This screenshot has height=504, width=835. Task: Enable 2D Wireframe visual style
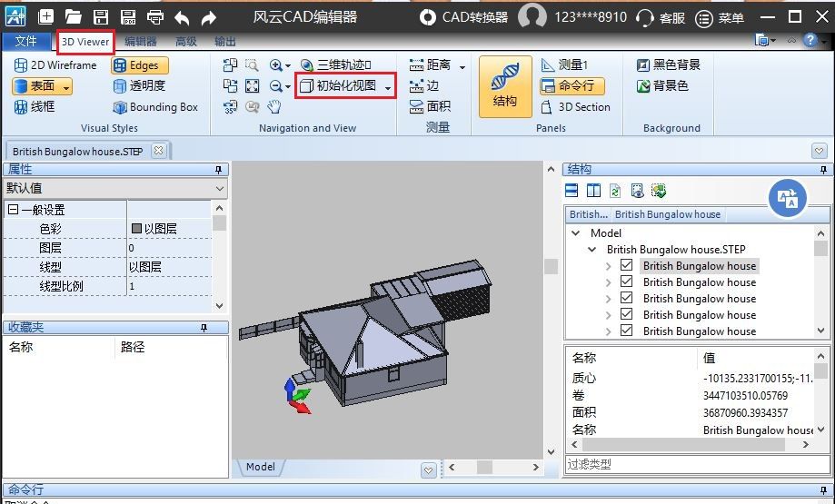click(x=55, y=64)
